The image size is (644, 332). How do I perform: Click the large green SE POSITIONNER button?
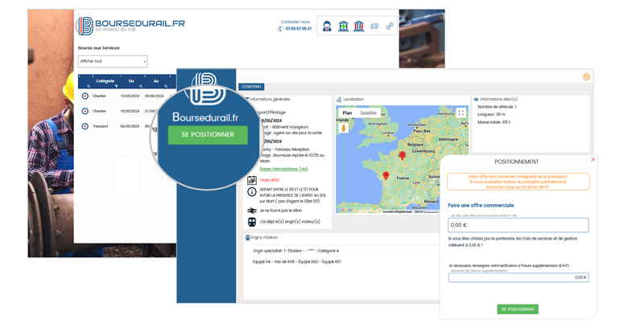pos(208,134)
